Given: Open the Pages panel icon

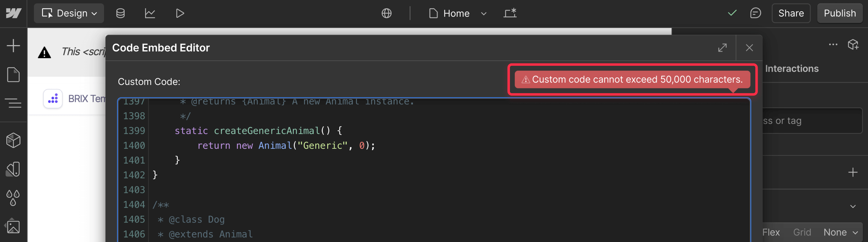Looking at the screenshot, I should point(13,74).
